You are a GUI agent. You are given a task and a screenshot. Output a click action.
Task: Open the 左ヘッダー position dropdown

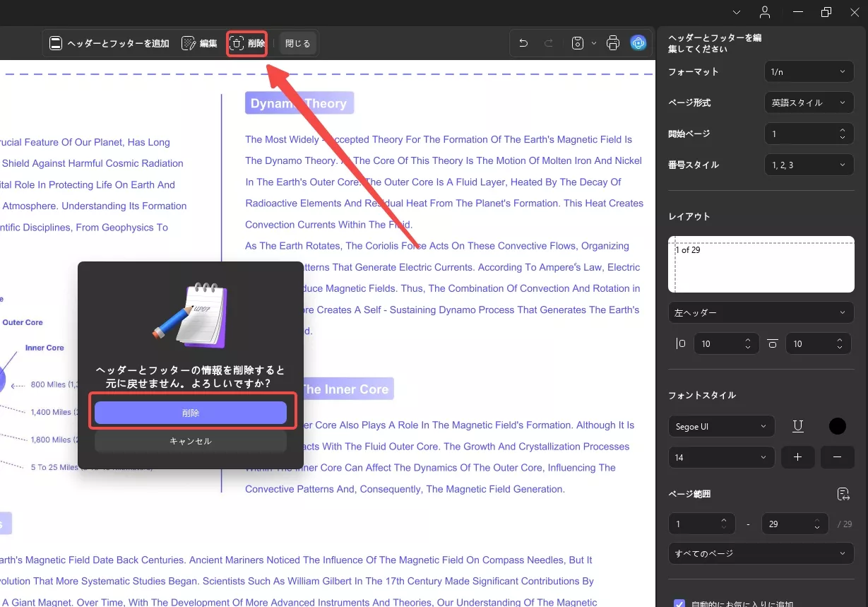[x=761, y=312]
